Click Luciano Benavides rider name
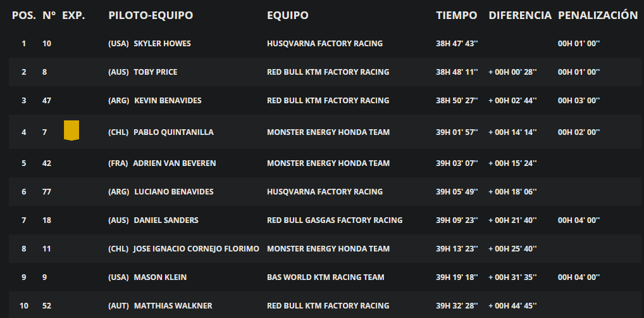The width and height of the screenshot is (644, 318). [x=174, y=192]
